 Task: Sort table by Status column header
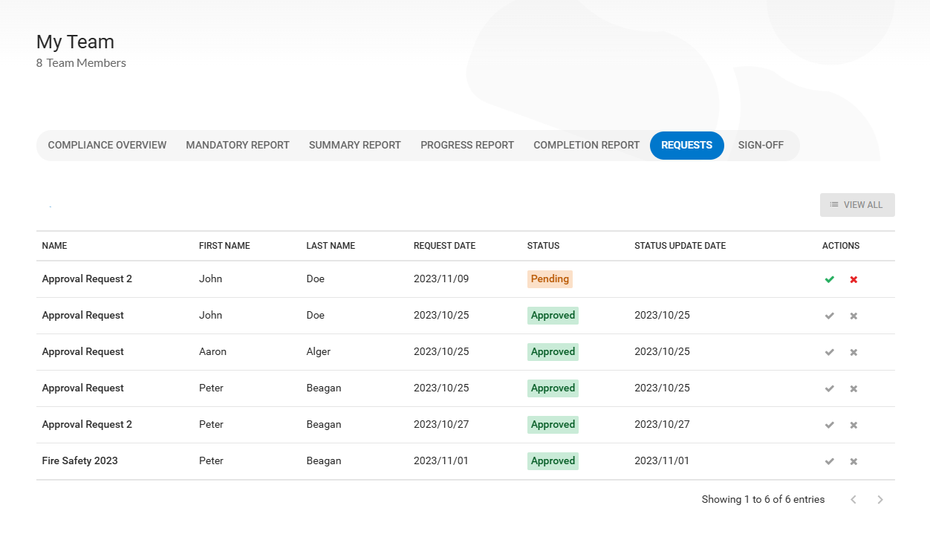pos(543,246)
